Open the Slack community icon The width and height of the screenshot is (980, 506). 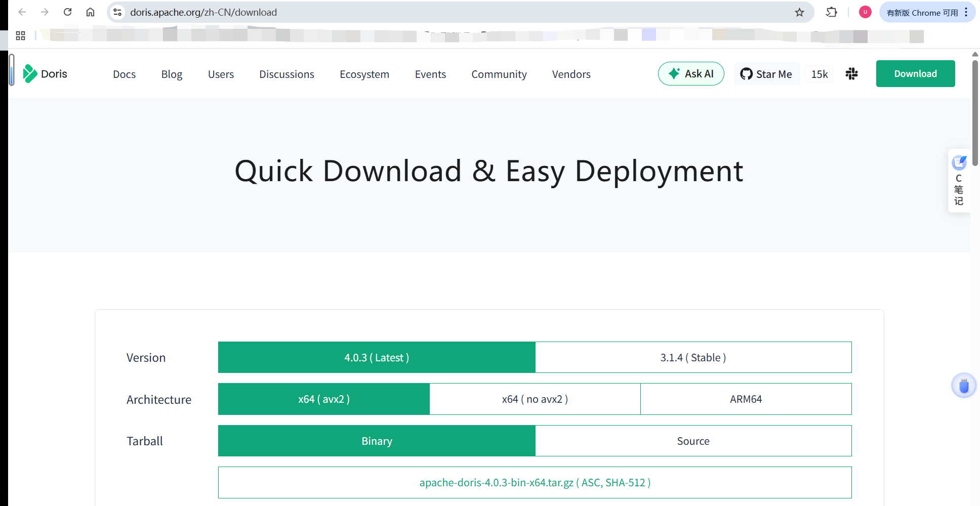852,74
